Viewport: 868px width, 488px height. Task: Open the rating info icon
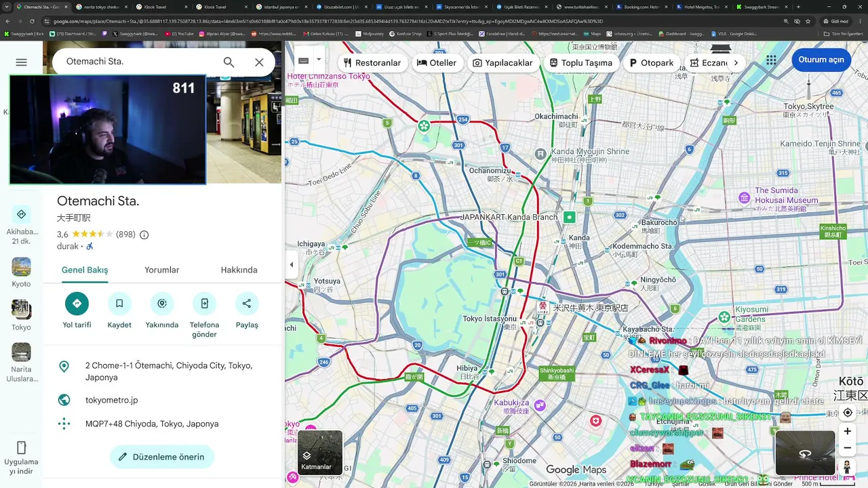(144, 235)
